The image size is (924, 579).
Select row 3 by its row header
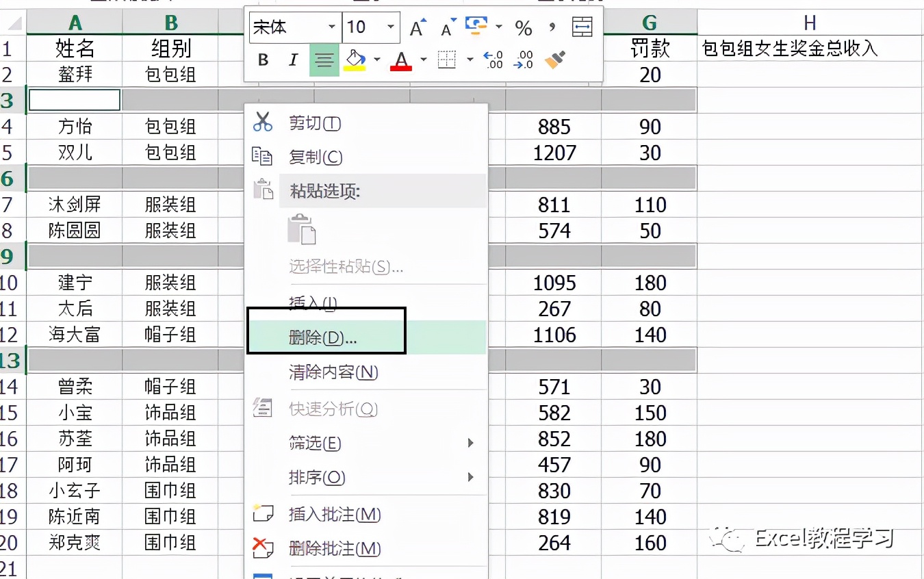click(12, 101)
